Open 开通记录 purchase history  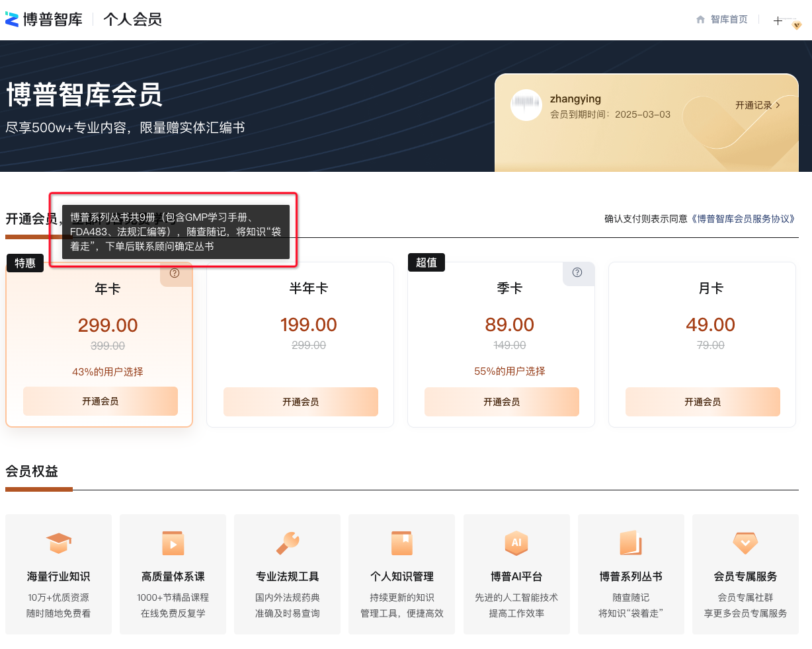(754, 105)
